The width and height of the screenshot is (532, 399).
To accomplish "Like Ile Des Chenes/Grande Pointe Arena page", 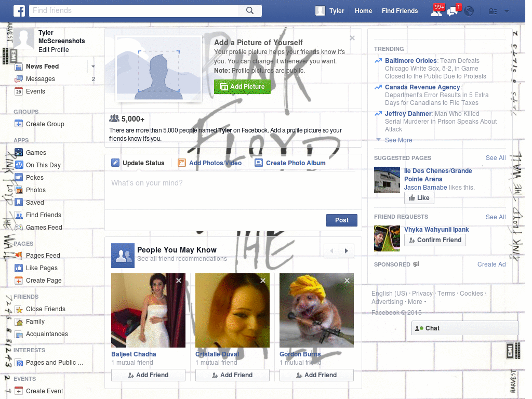I will [419, 198].
